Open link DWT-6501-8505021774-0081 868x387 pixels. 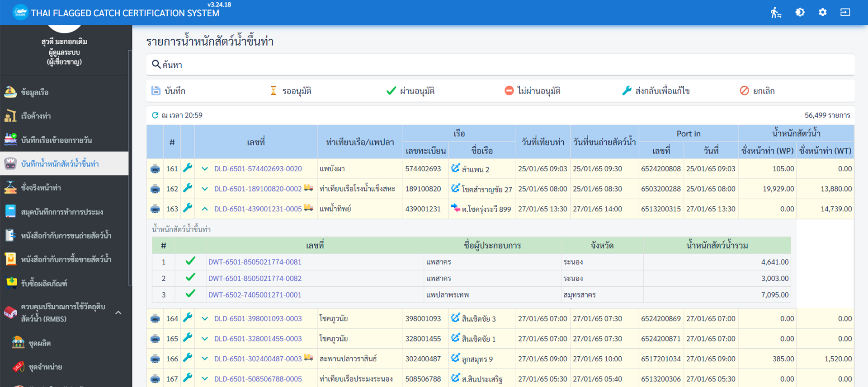(x=255, y=262)
